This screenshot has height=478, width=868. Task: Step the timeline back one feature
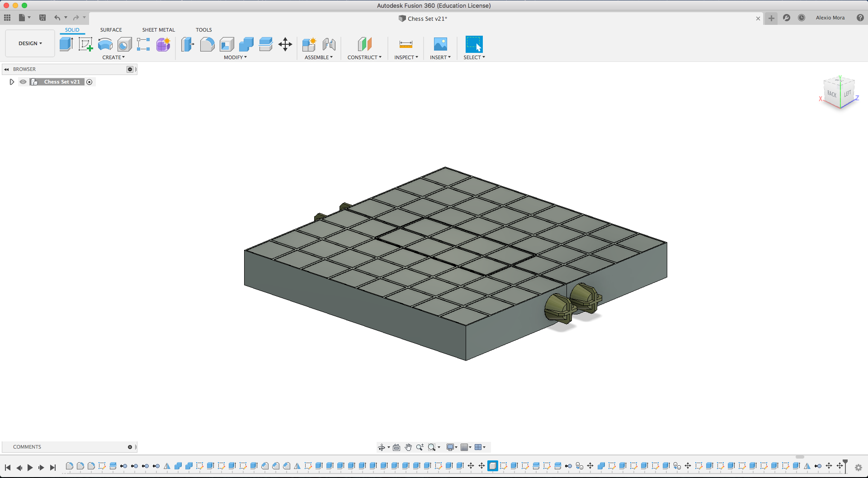[x=19, y=468]
